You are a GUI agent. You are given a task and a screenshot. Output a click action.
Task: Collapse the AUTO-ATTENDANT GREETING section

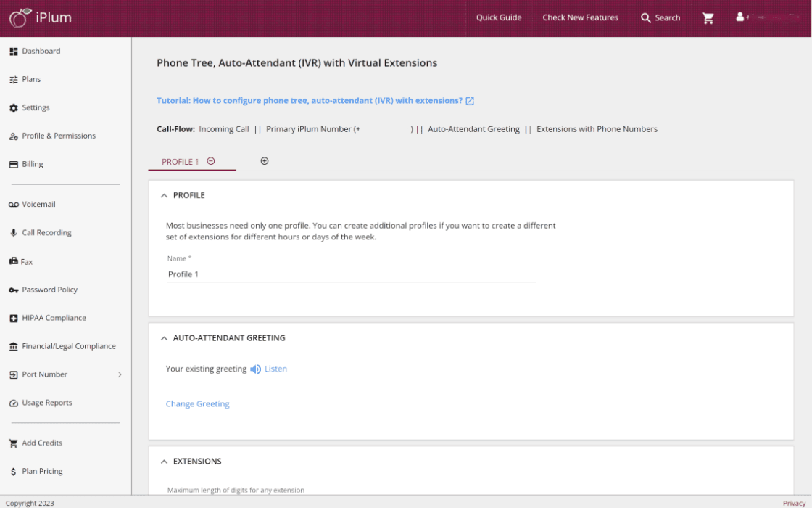[165, 338]
